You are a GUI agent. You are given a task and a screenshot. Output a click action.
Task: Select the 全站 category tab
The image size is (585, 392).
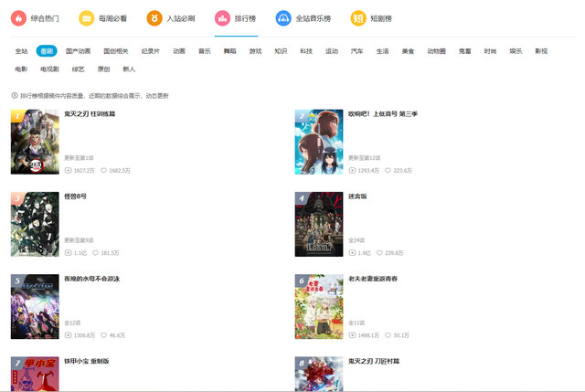[x=21, y=51]
